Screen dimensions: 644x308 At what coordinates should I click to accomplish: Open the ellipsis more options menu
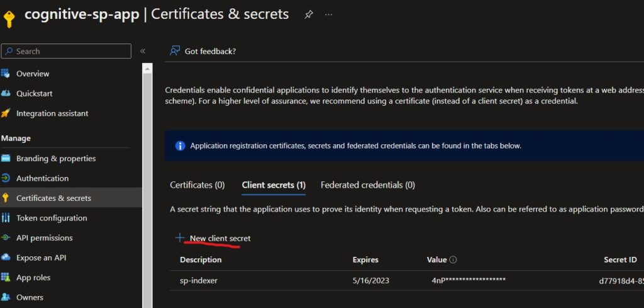click(328, 14)
